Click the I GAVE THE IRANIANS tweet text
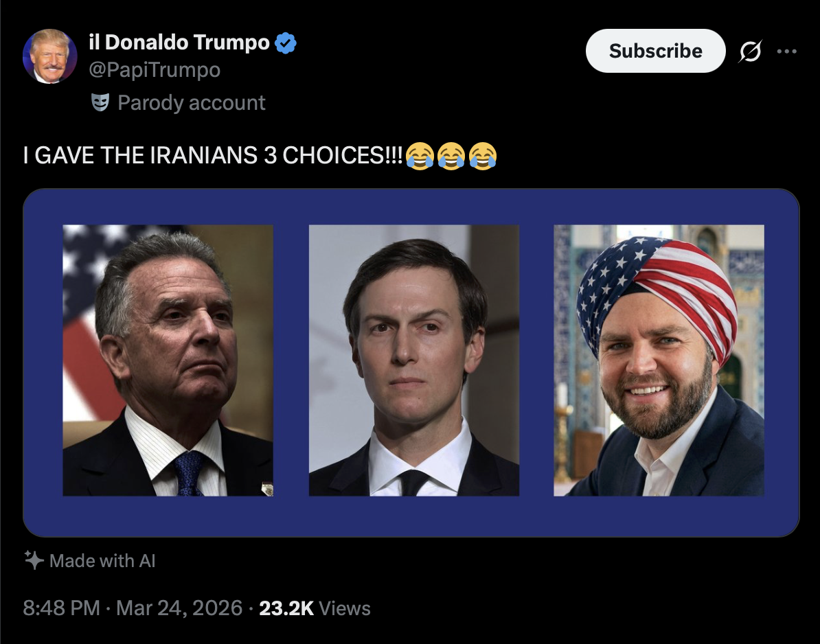The image size is (820, 644). click(212, 156)
